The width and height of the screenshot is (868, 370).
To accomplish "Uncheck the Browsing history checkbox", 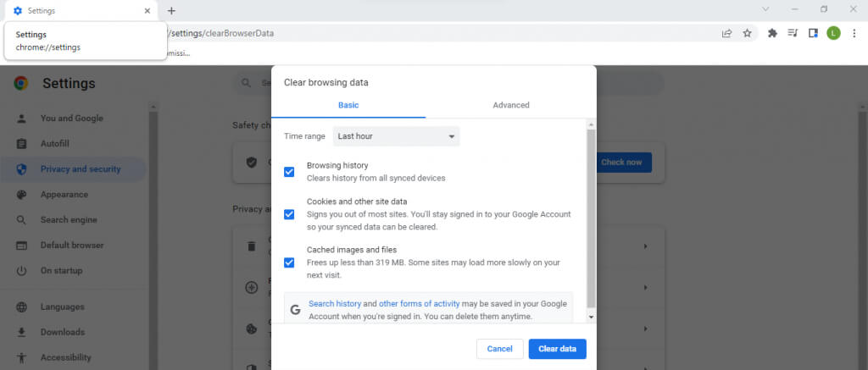I will [289, 172].
